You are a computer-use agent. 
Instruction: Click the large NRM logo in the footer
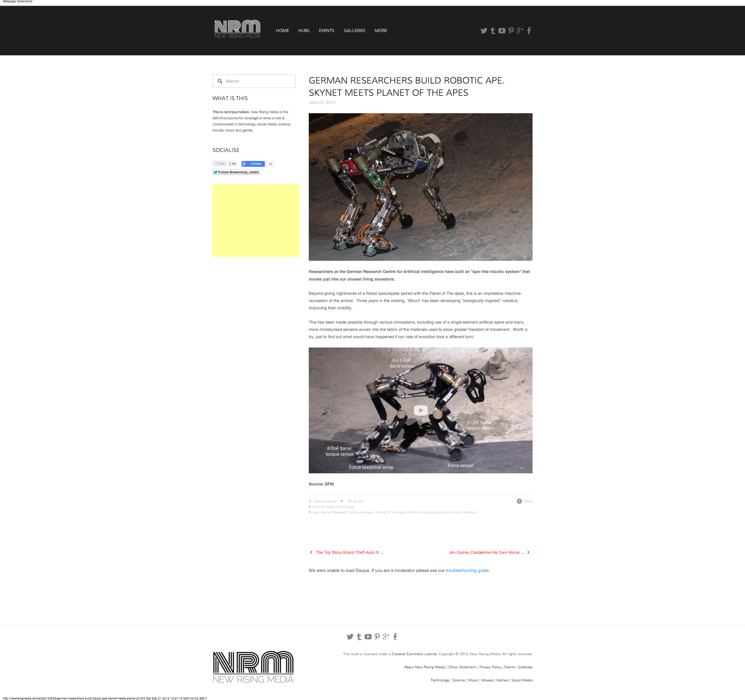(253, 667)
